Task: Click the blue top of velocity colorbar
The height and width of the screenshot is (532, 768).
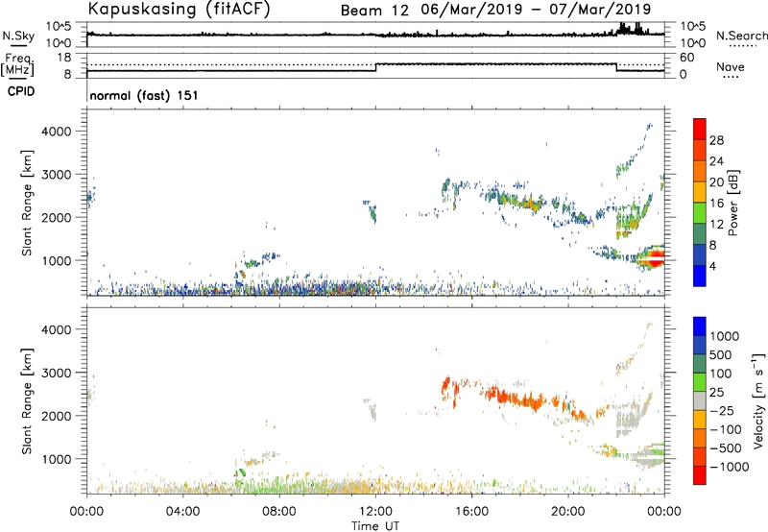Action: [700, 326]
